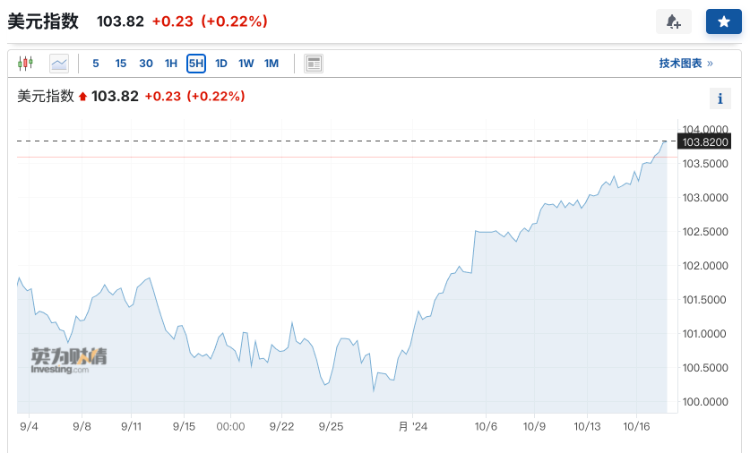Click the 9/25 date axis marker

click(331, 426)
